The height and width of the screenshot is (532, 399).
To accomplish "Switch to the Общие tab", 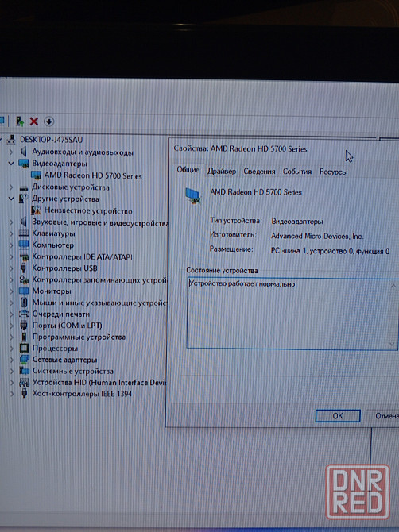I will tap(188, 170).
